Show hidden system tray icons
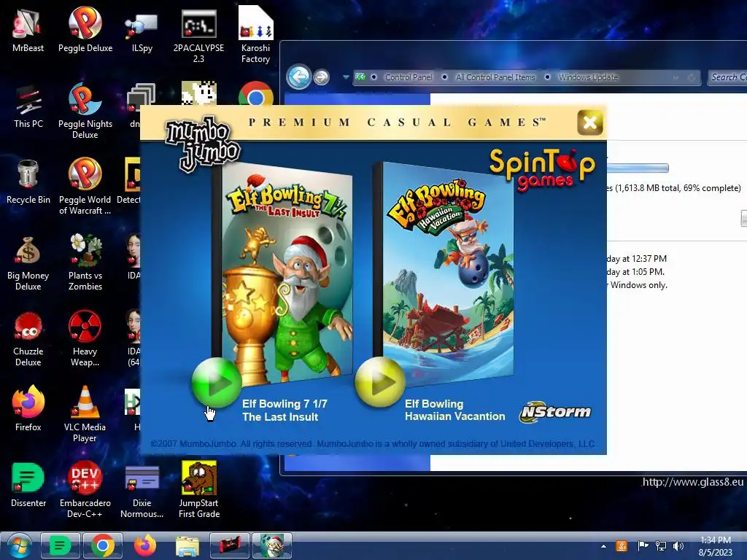 [603, 546]
